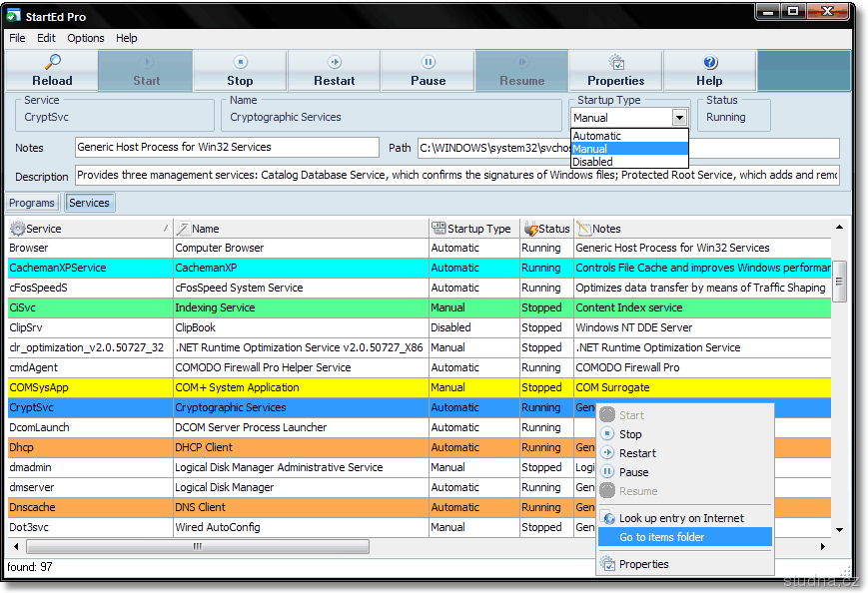
Task: Open the Options menu
Action: 86,38
